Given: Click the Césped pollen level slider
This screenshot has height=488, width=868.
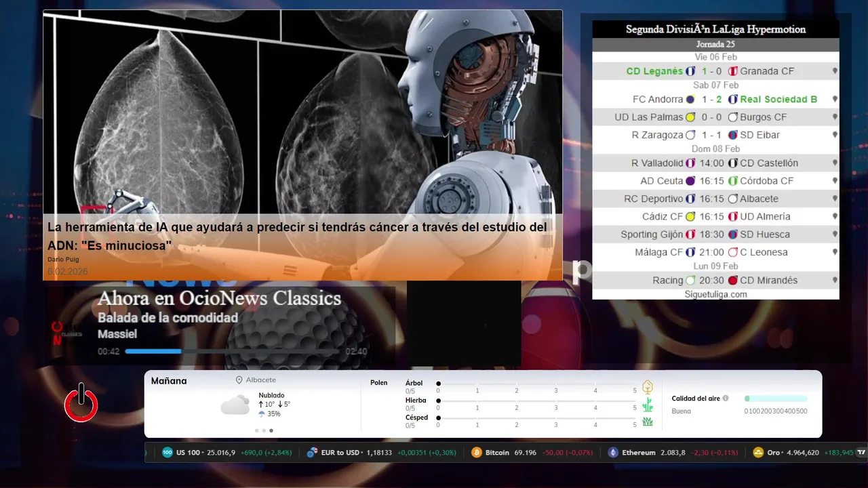Looking at the screenshot, I should click(536, 418).
